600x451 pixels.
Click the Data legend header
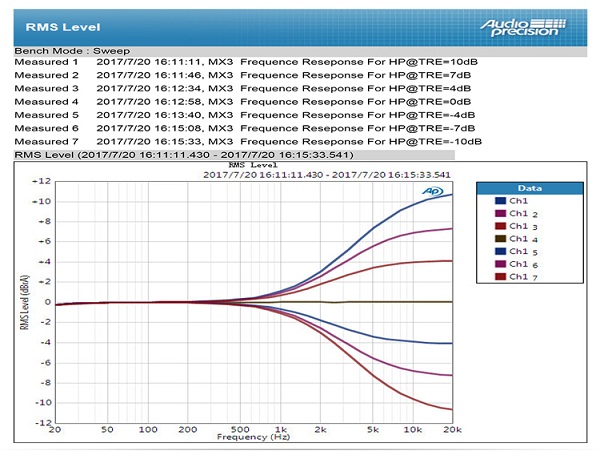530,188
